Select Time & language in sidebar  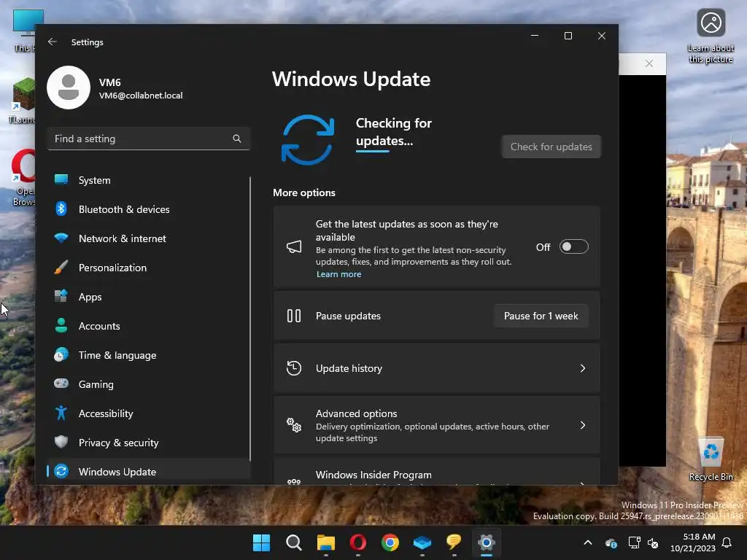149,355
